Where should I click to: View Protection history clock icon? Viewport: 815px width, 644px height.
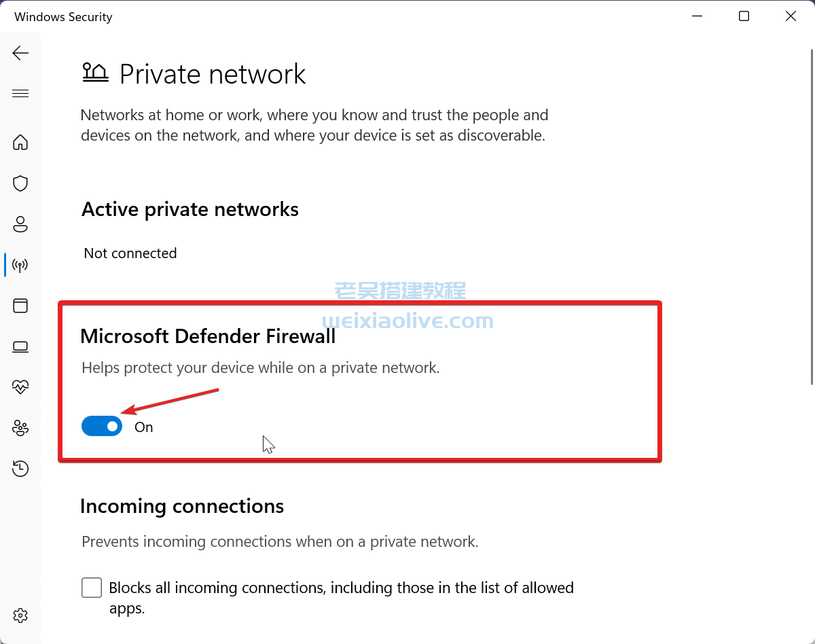click(20, 469)
